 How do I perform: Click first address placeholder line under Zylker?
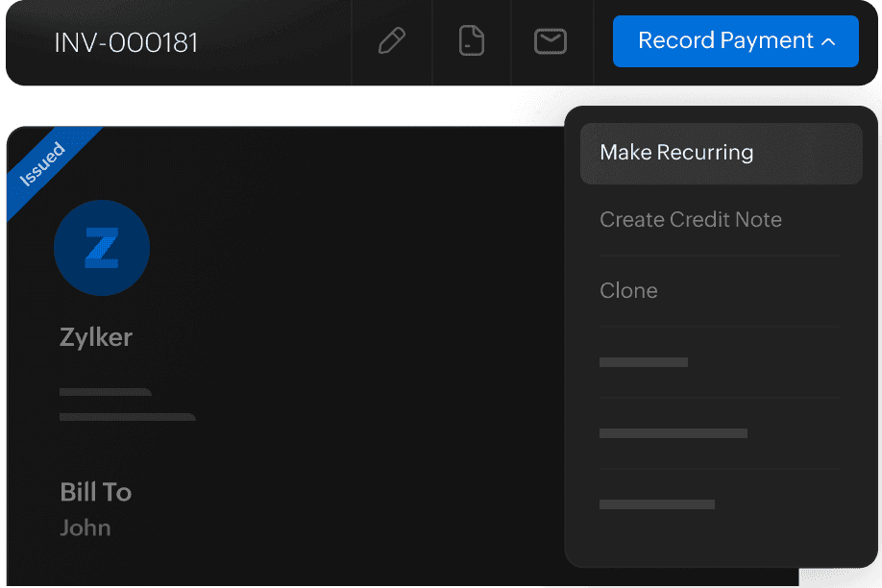(x=105, y=392)
